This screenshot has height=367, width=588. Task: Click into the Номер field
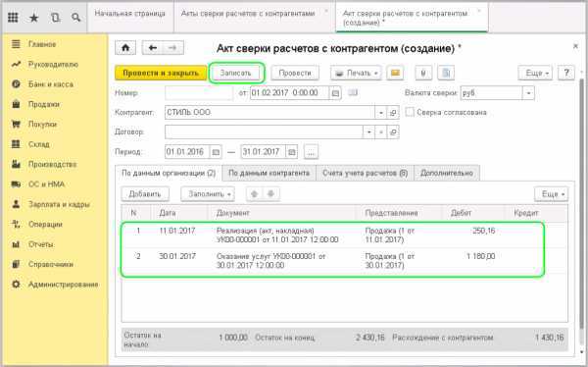(199, 93)
